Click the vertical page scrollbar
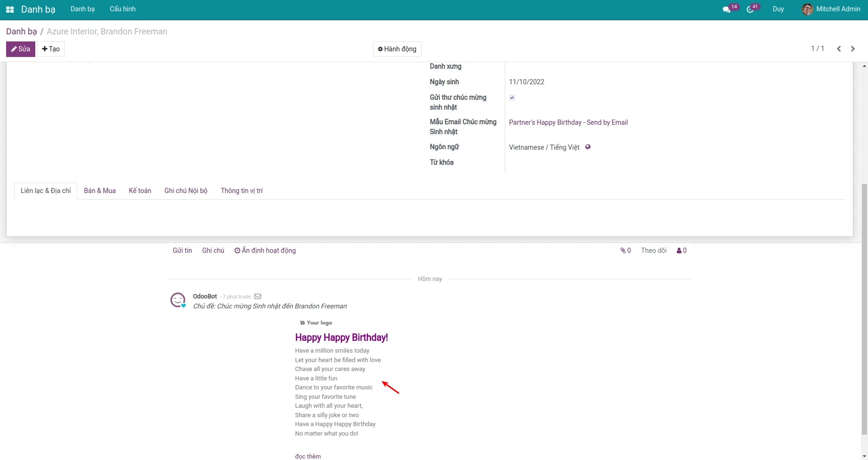The height and width of the screenshot is (460, 868). pyautogui.click(x=864, y=306)
